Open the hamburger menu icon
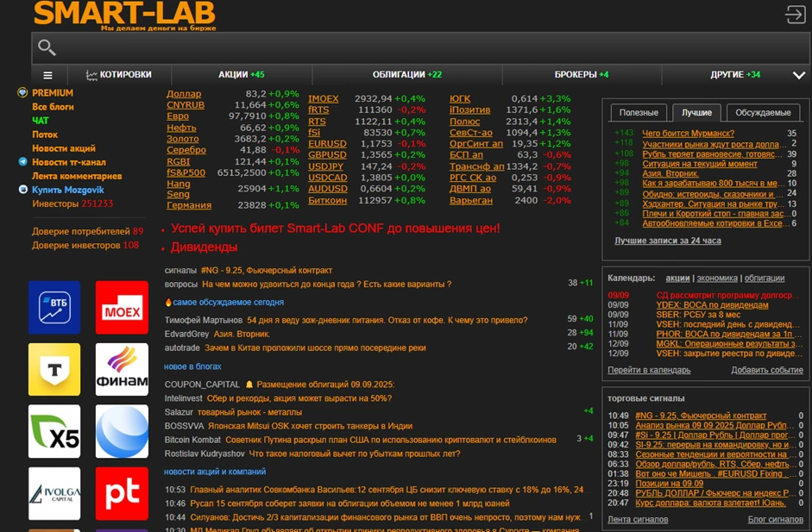The height and width of the screenshot is (532, 812). click(48, 75)
